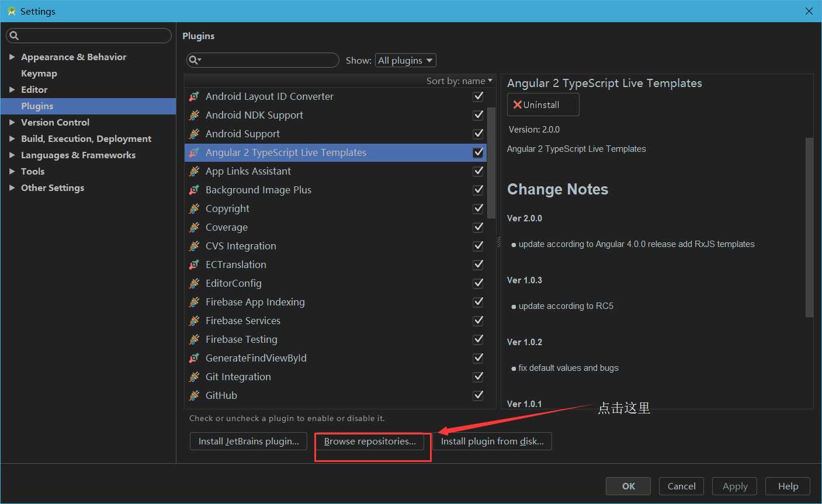The width and height of the screenshot is (822, 504).
Task: Click the Background Image Plus plugin icon
Action: (x=195, y=190)
